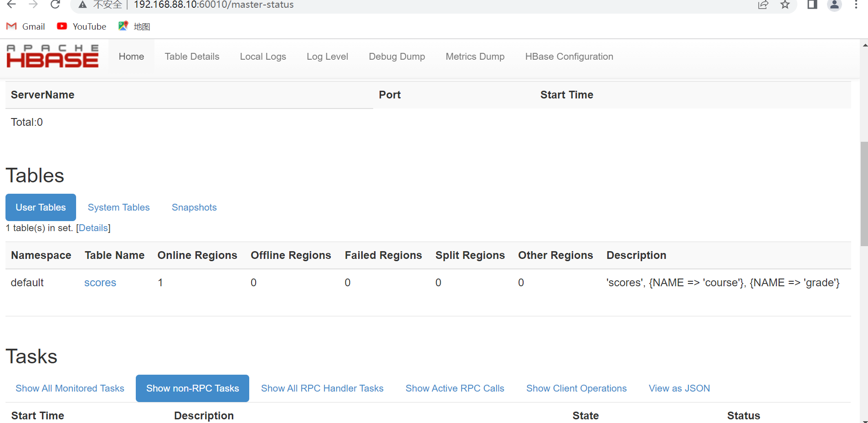Viewport: 868px width, 423px height.
Task: Click the Namespace column header
Action: pos(41,255)
